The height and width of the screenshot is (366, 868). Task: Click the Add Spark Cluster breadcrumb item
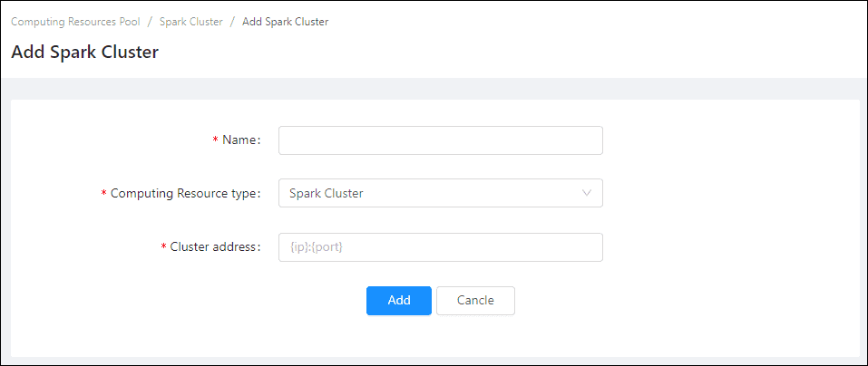pos(285,22)
